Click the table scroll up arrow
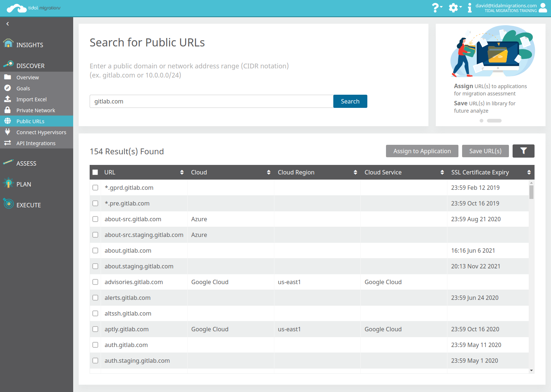This screenshot has width=551, height=392. 531,182
